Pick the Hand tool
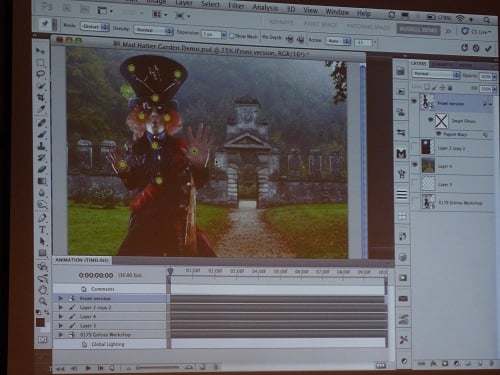This screenshot has width=500, height=375. [43, 289]
